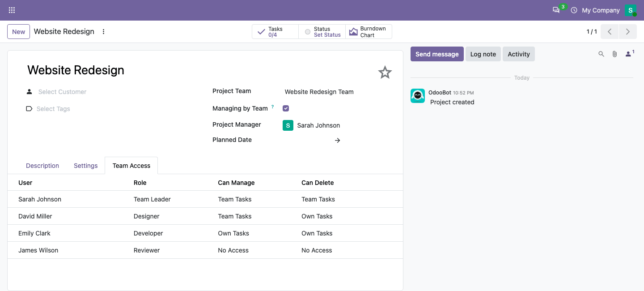Open the project actions three-dot menu

[104, 32]
